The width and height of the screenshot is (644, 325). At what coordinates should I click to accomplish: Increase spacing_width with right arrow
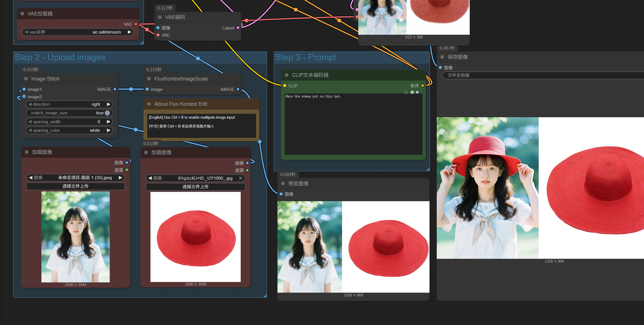(x=108, y=122)
